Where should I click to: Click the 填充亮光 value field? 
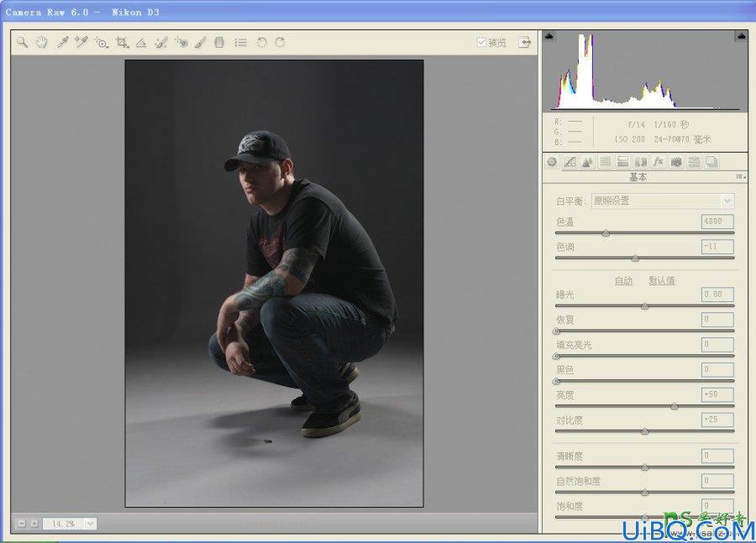717,344
